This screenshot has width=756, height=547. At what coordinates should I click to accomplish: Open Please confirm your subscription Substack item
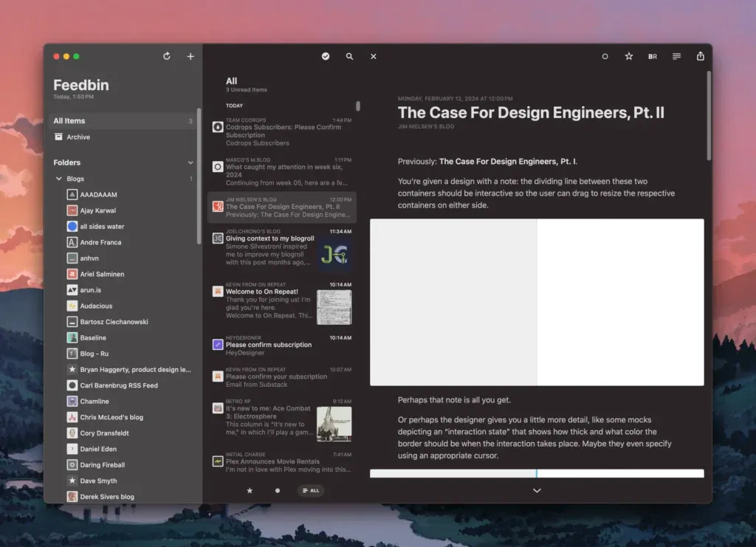coord(282,377)
